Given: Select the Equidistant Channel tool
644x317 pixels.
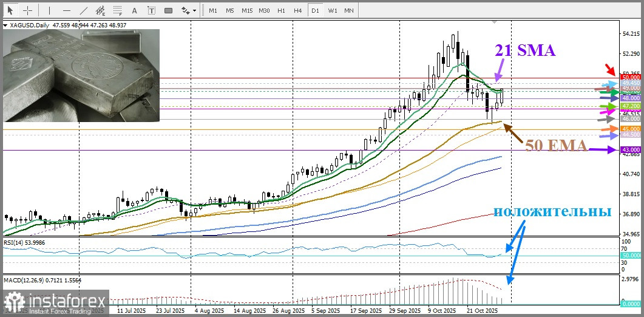Looking at the screenshot, I should click(x=100, y=10).
